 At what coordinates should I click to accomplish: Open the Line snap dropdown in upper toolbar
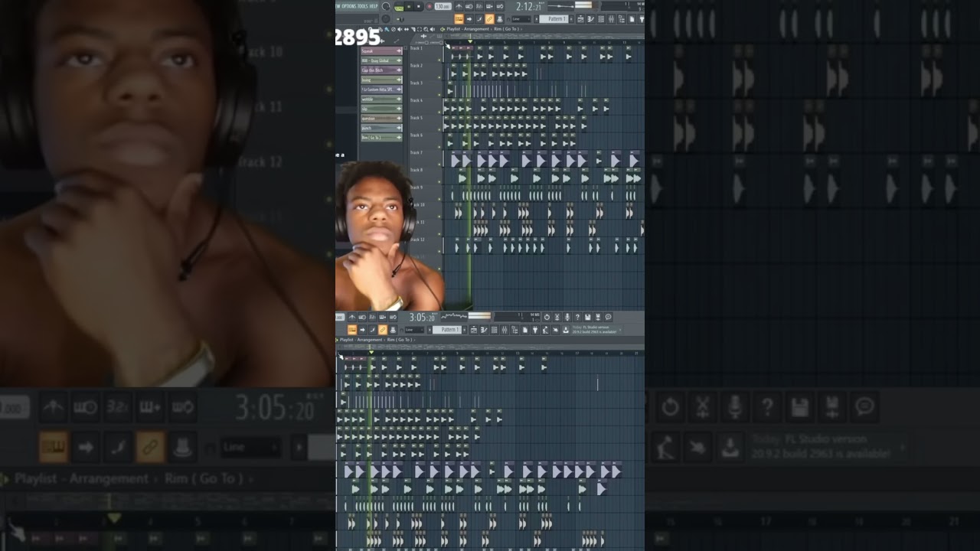tap(521, 18)
